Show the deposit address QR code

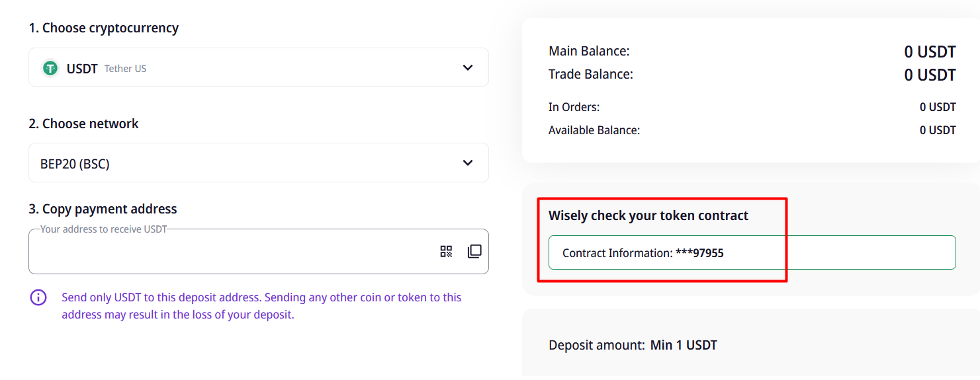(447, 251)
